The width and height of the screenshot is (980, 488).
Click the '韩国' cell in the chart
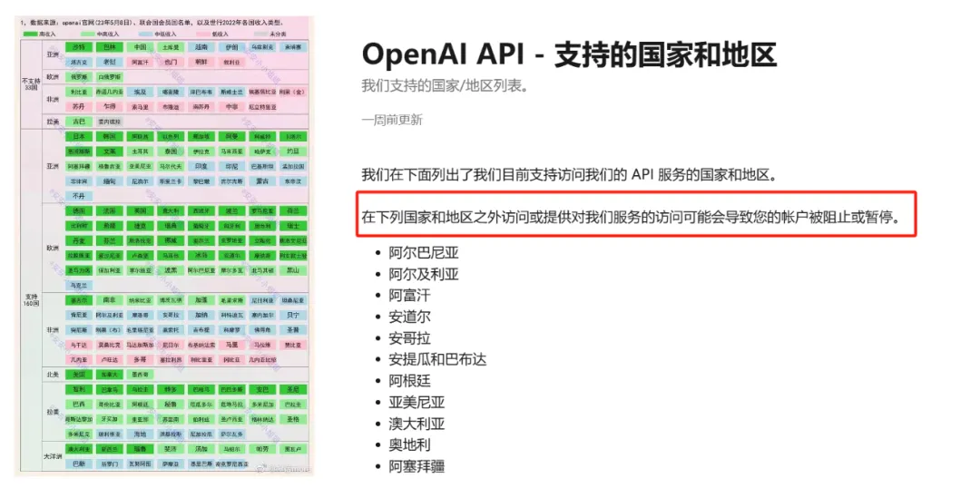pyautogui.click(x=110, y=136)
